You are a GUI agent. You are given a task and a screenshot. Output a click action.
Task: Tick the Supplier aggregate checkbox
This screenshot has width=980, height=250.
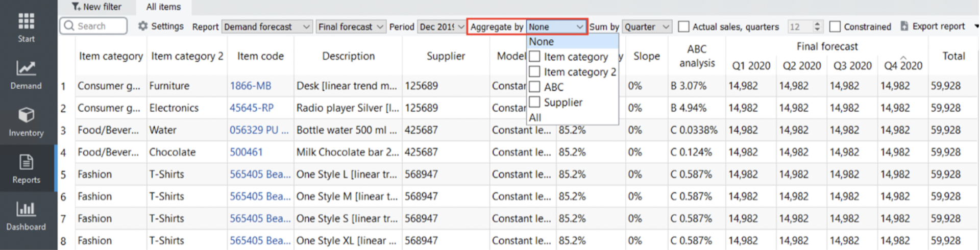[534, 102]
